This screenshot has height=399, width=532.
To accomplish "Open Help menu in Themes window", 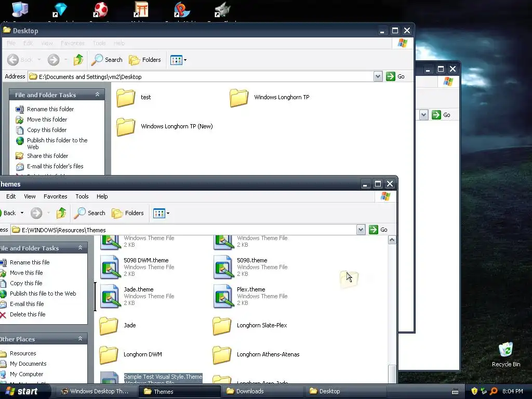I will [102, 196].
